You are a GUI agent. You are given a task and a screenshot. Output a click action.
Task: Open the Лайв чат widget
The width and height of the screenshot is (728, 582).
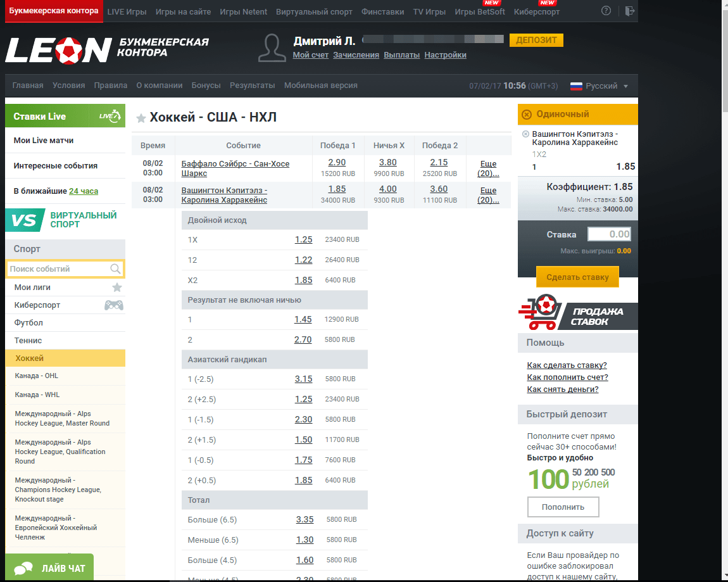pos(49,568)
